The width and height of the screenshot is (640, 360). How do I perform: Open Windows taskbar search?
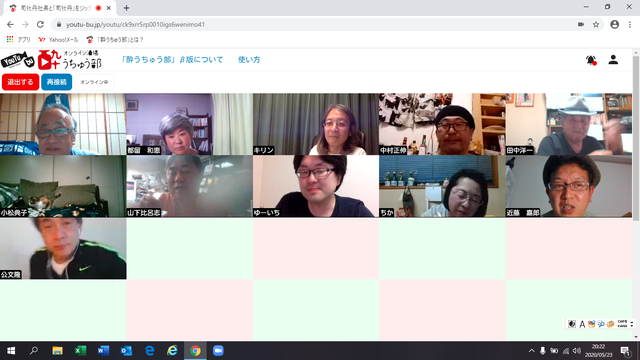click(x=34, y=351)
